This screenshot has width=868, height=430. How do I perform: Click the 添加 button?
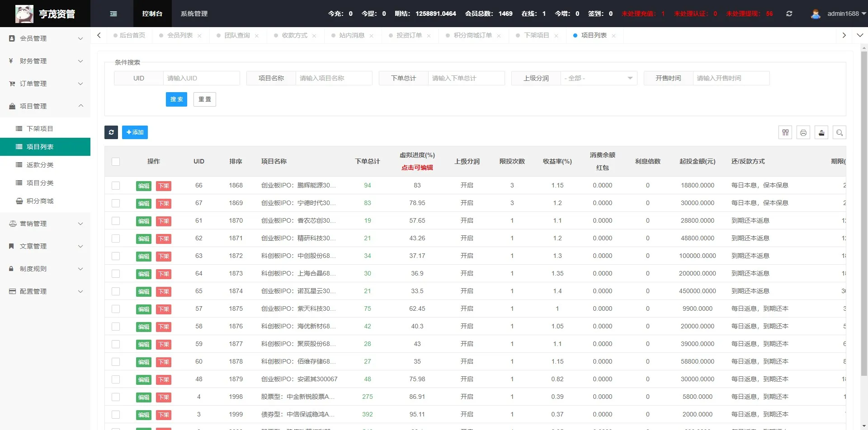tap(135, 132)
